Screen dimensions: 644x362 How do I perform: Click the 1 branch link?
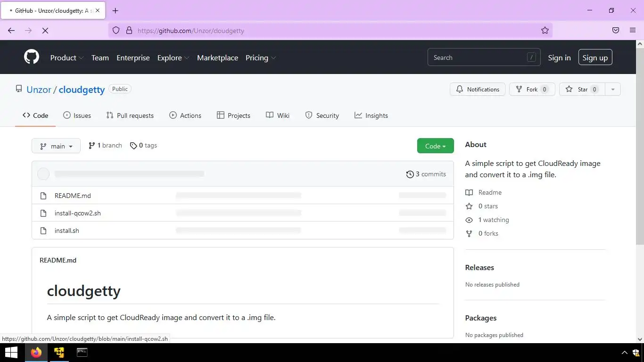click(x=105, y=146)
